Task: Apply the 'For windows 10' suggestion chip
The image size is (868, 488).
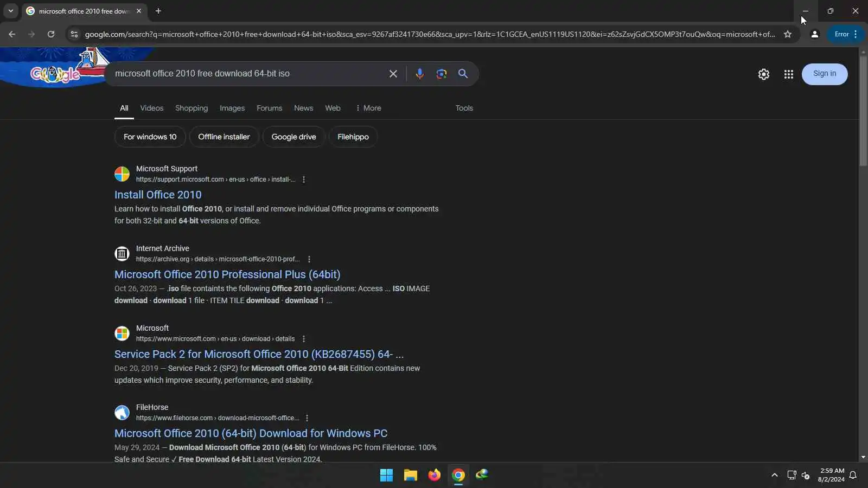Action: pos(150,137)
